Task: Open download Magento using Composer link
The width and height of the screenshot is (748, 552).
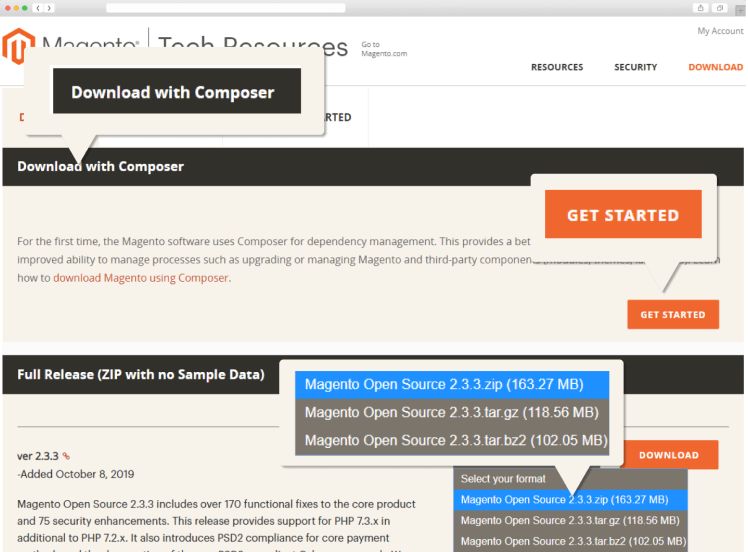Action: (x=141, y=278)
